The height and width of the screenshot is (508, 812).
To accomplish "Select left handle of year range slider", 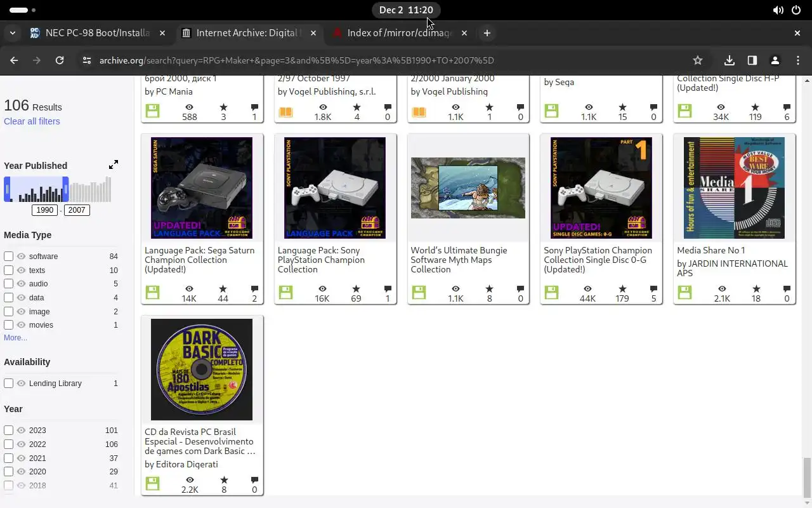I will coord(7,189).
